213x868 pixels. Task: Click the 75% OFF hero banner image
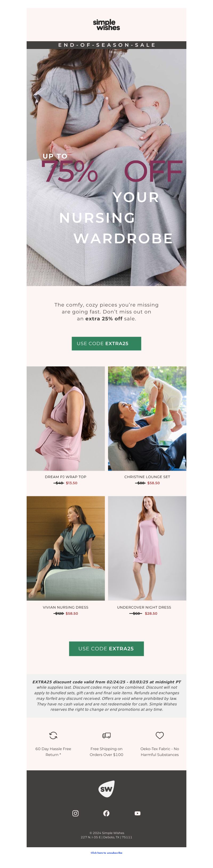click(106, 163)
